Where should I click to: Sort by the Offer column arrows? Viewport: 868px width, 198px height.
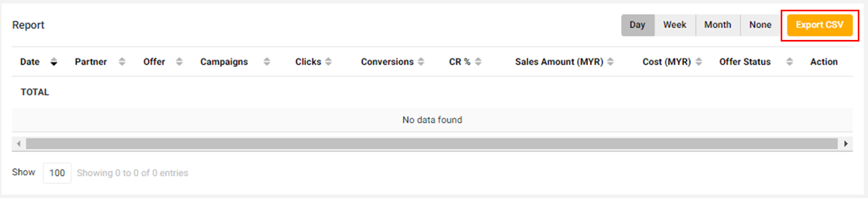(x=179, y=62)
